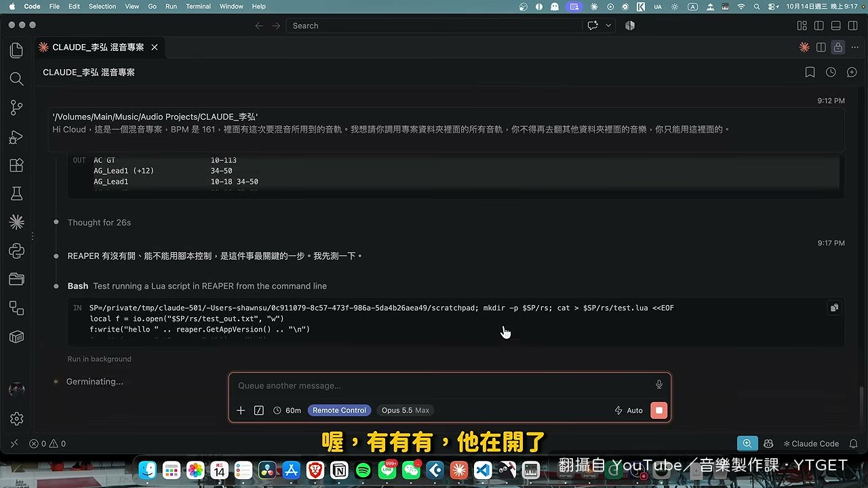Viewport: 868px width, 488px height.
Task: Toggle Remote Control mode
Action: 339,410
